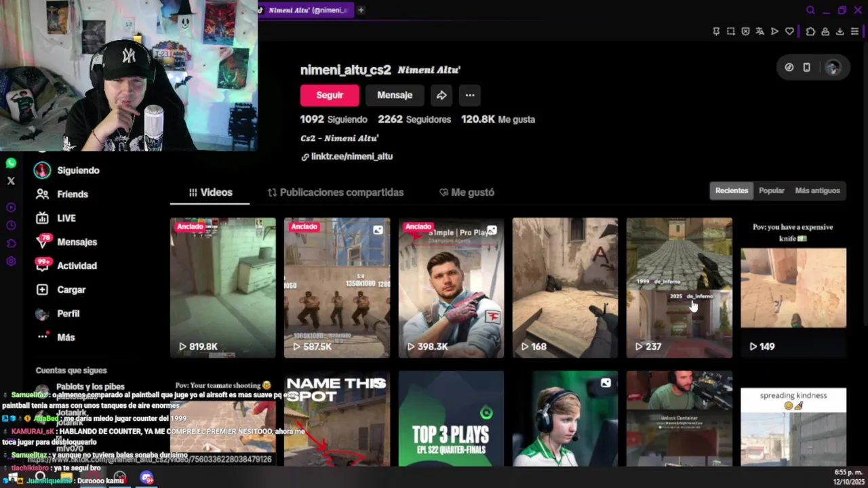The image size is (868, 488).
Task: Open Easy Setup sliders icon
Action: click(x=854, y=31)
